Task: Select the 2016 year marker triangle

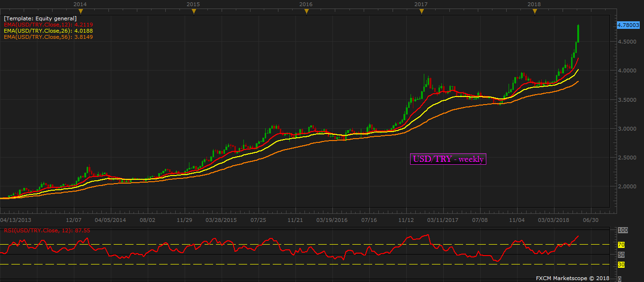Action: click(306, 11)
